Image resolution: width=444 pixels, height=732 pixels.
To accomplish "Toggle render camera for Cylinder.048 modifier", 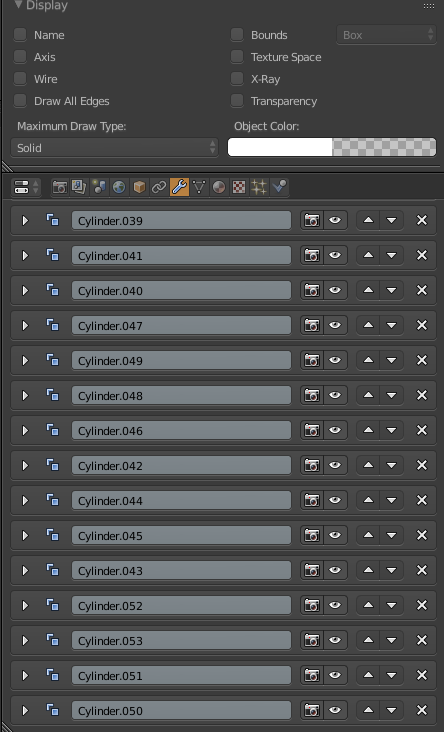I will coord(312,395).
